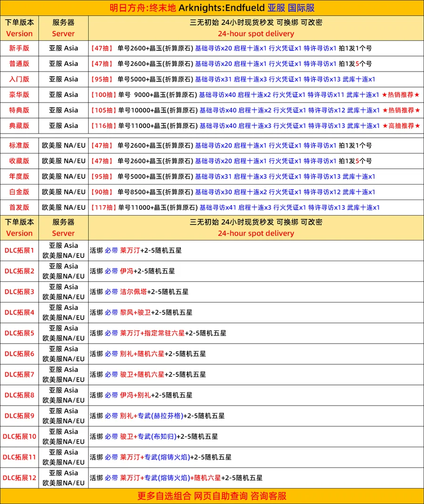The width and height of the screenshot is (424, 504).
Task: Select the DLC拓展12 row label
Action: (19, 478)
